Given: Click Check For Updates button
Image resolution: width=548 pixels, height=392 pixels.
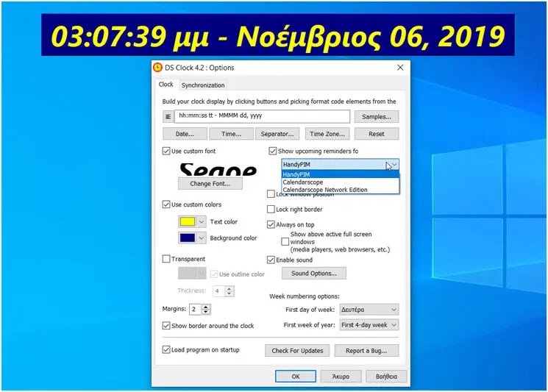Looking at the screenshot, I should 297,351.
